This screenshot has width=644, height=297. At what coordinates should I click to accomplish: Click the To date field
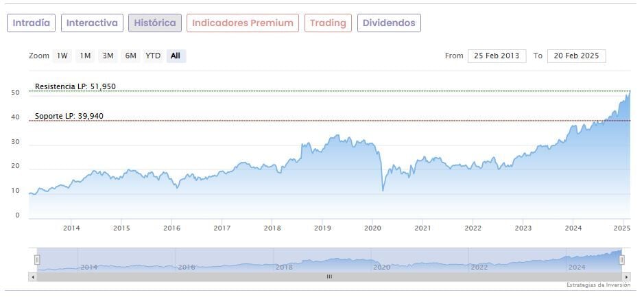[x=576, y=56]
